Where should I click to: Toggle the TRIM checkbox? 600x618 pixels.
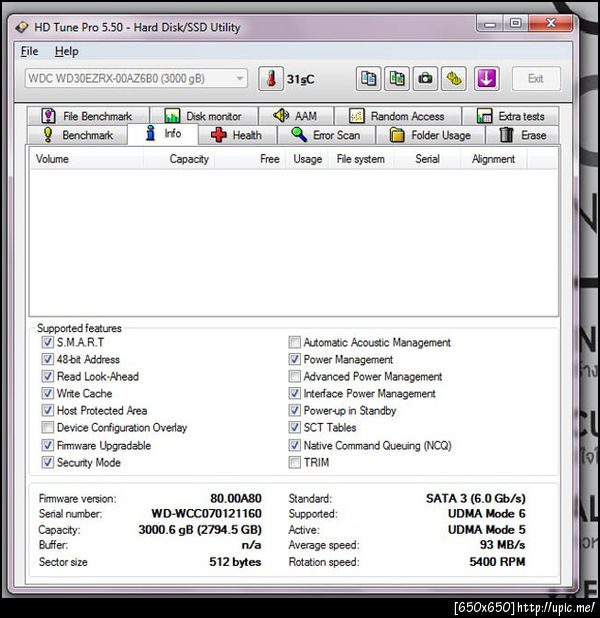click(x=294, y=462)
